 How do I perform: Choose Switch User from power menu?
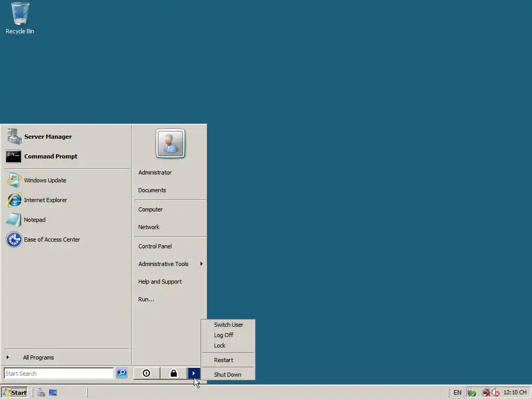(x=228, y=325)
